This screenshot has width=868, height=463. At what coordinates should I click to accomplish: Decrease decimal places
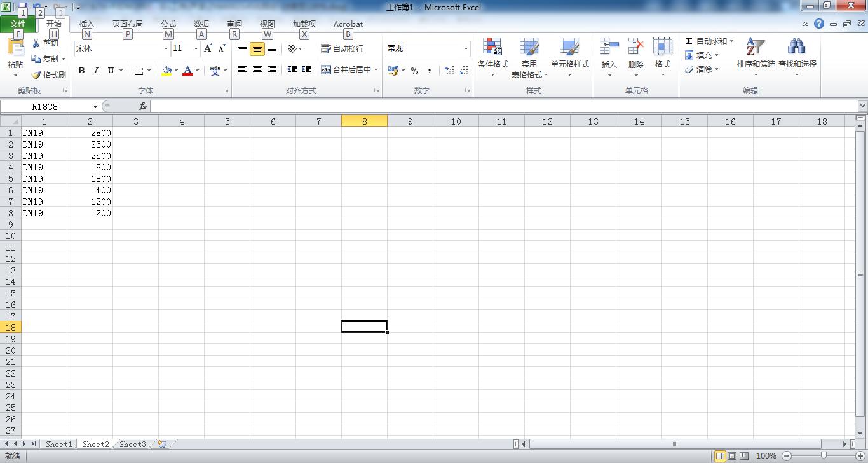point(465,71)
